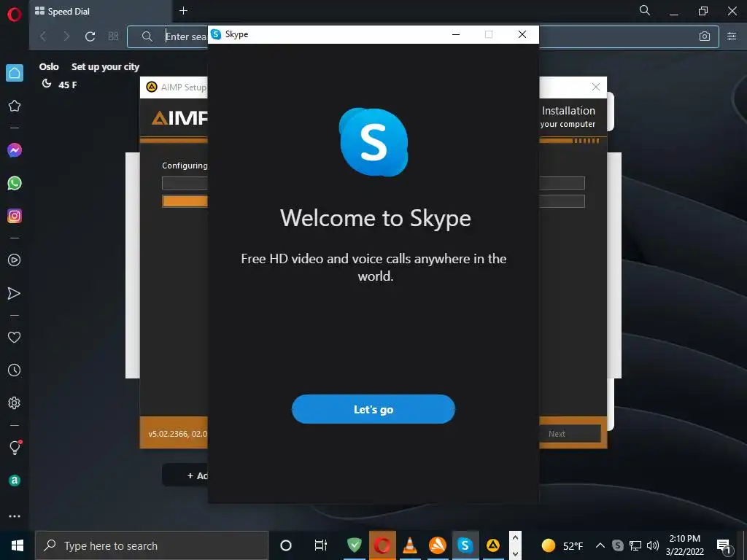
Task: Click the taskbar scroll up arrow
Action: [x=515, y=538]
